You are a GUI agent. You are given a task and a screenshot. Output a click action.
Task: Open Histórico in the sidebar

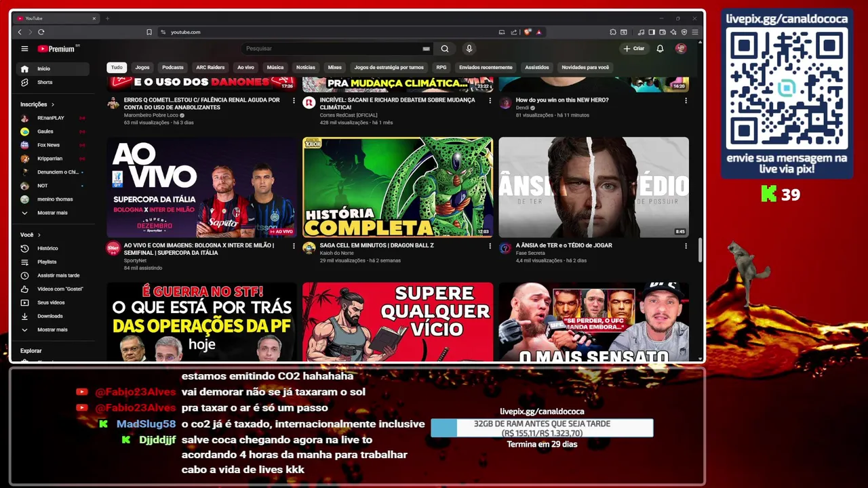click(x=52, y=248)
